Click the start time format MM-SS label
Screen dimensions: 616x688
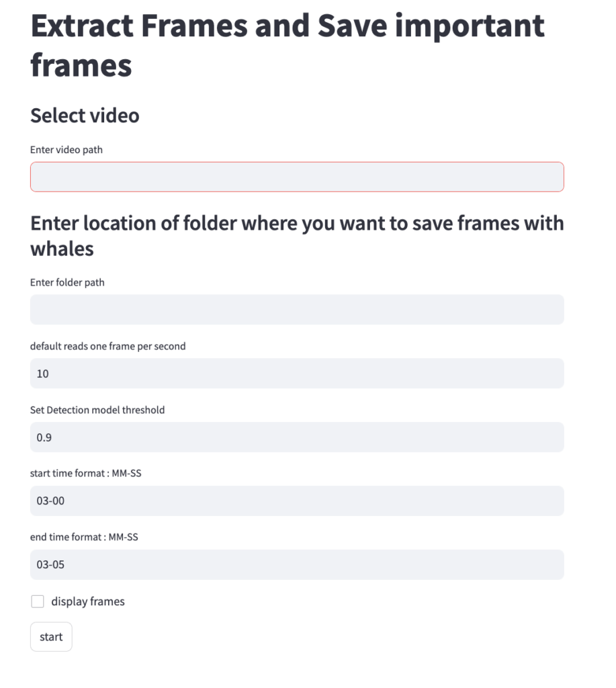point(85,474)
